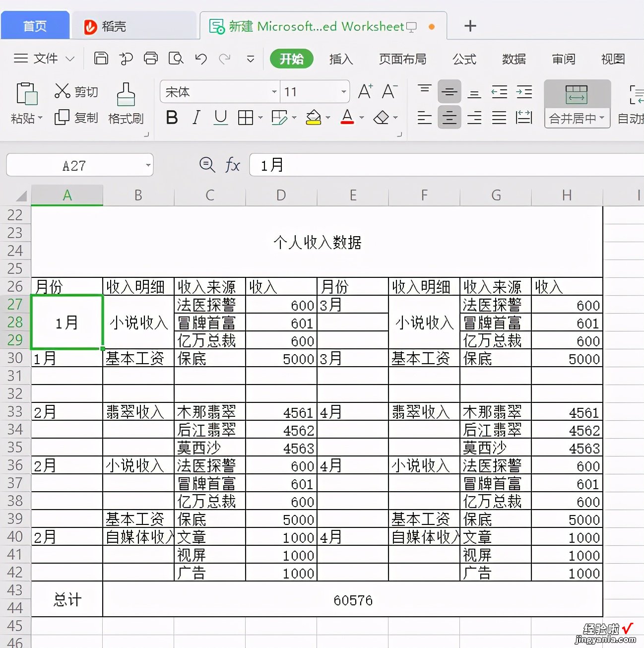Click the Print icon

(151, 59)
